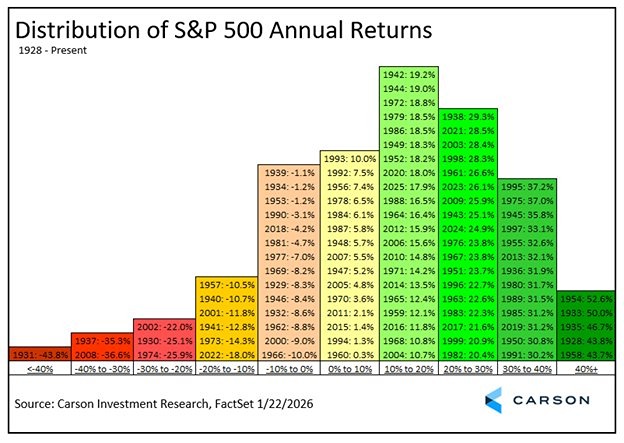Click the 1993: 10.0% cell
Screen dimensions: 624x443
pos(348,158)
